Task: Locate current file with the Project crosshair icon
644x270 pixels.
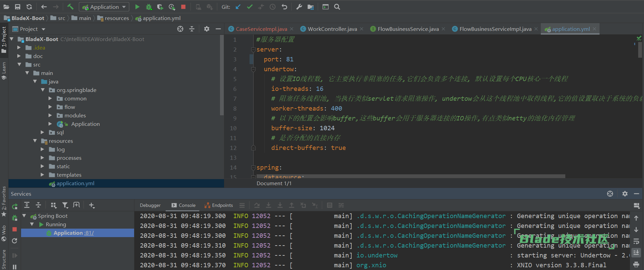Action: coord(180,29)
